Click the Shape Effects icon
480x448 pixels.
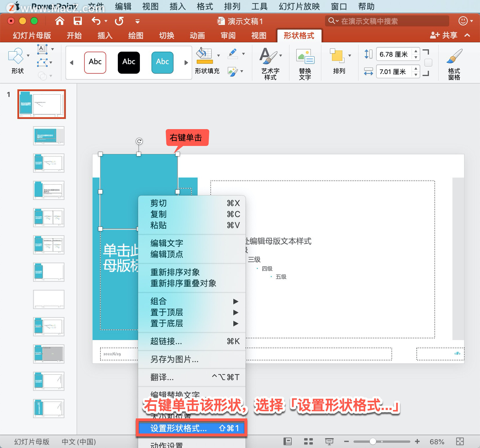(x=233, y=71)
